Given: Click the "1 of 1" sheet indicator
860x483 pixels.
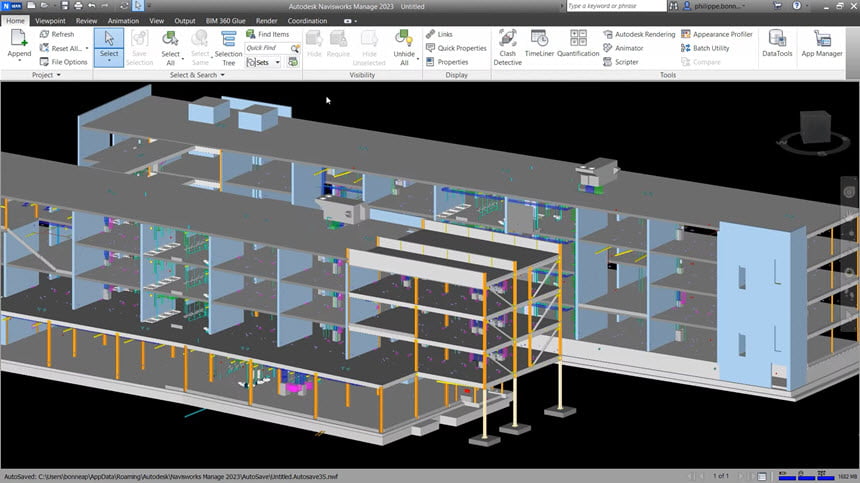Looking at the screenshot, I should [721, 476].
